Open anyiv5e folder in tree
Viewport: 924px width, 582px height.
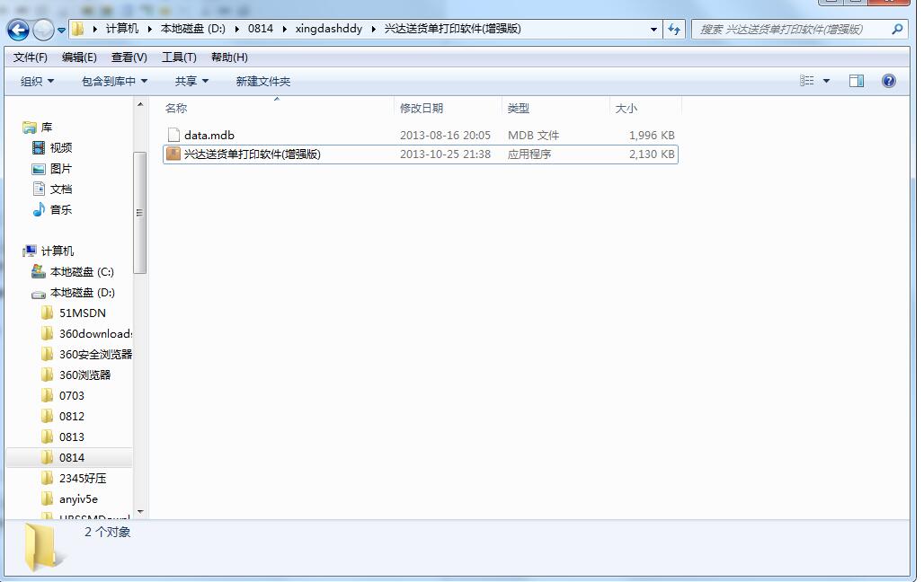pos(78,499)
